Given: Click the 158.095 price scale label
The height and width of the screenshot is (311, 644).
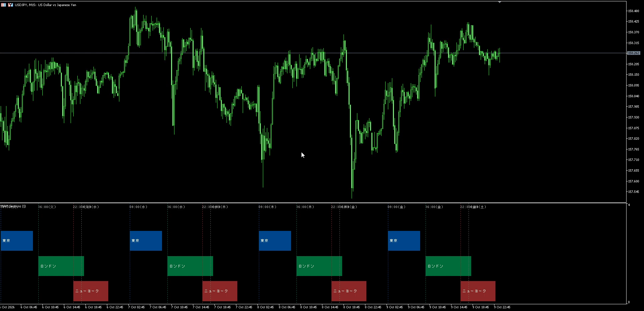Looking at the screenshot, I should coord(634,85).
